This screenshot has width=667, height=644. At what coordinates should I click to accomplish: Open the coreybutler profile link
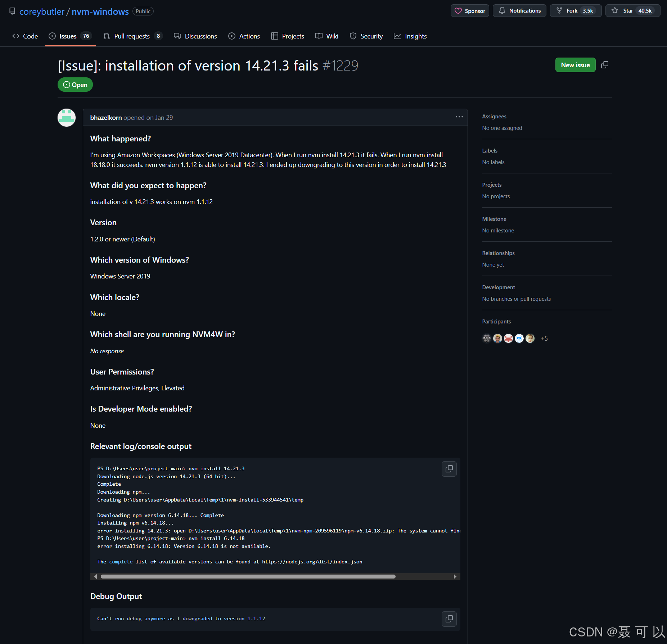pyautogui.click(x=42, y=12)
